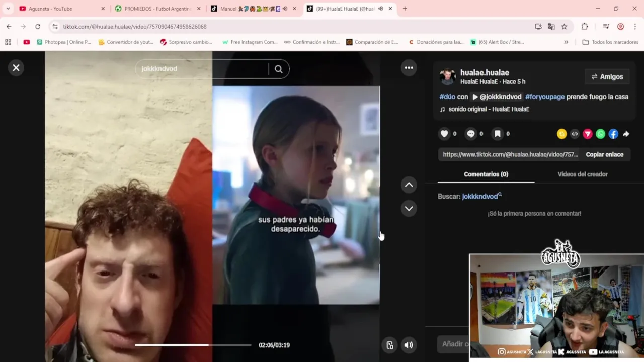Screen dimensions: 644x362
Task: Click Copiar enlace button
Action: tap(604, 154)
